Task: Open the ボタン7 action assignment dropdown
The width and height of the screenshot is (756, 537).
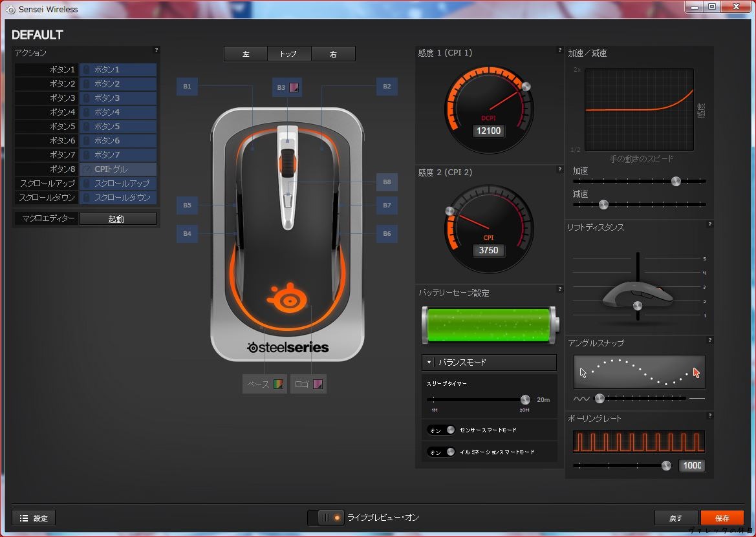Action: click(118, 154)
